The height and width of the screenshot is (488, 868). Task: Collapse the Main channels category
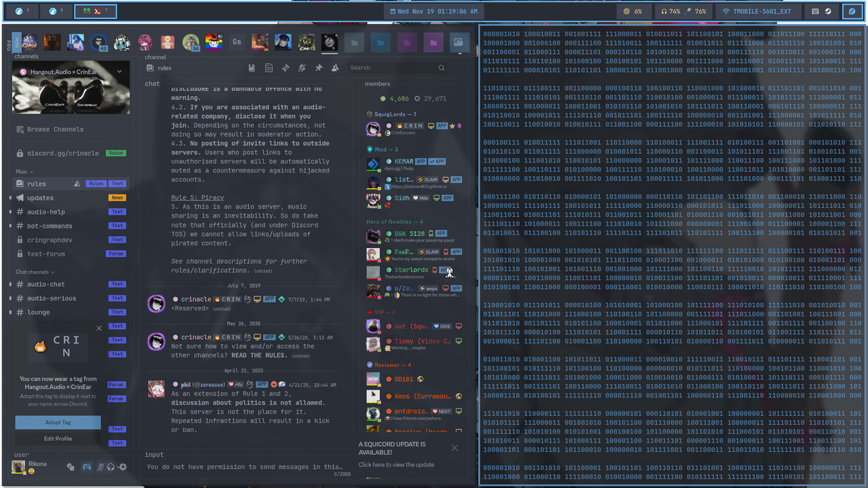[x=22, y=171]
